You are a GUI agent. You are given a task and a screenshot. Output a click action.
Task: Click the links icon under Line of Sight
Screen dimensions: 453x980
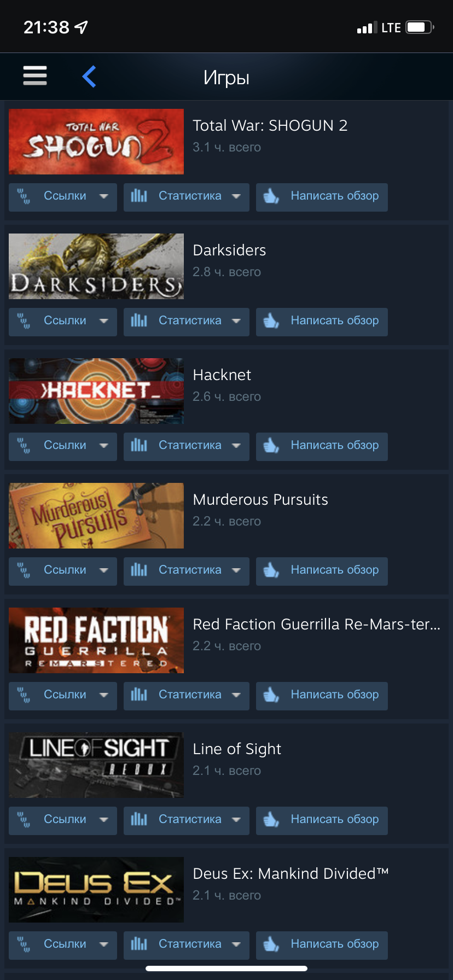[24, 819]
